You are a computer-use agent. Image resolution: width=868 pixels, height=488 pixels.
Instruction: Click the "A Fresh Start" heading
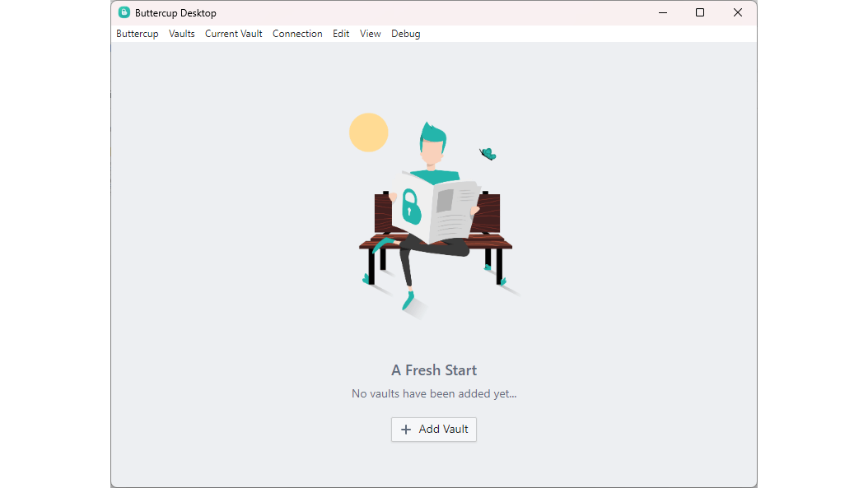click(434, 370)
